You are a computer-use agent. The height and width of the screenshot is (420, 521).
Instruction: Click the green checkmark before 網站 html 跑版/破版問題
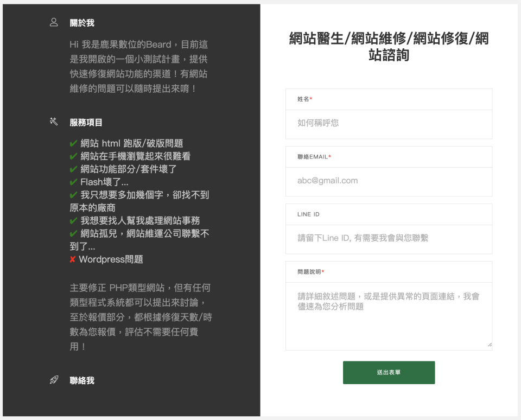(73, 143)
